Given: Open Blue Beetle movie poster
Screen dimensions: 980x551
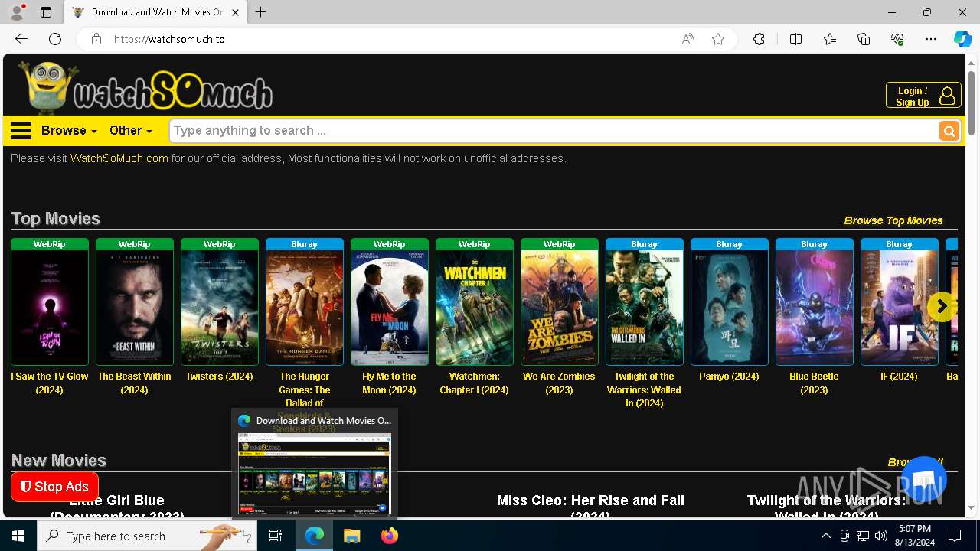Looking at the screenshot, I should click(815, 308).
